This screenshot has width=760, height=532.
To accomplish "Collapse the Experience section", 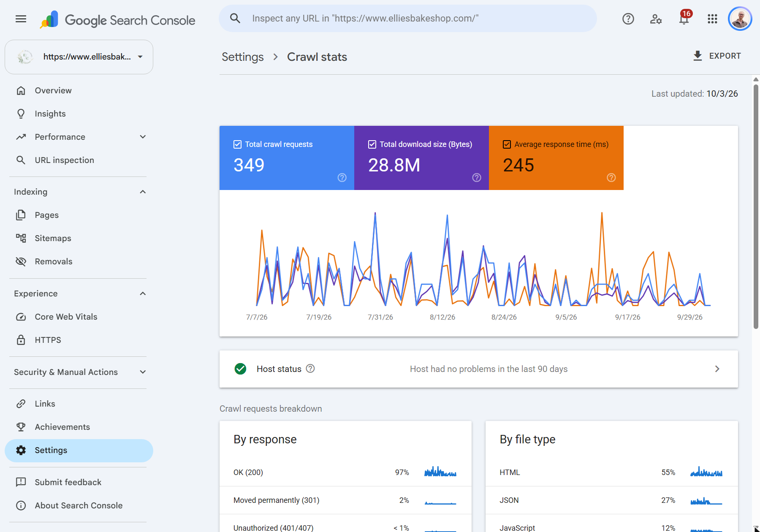I will [143, 293].
